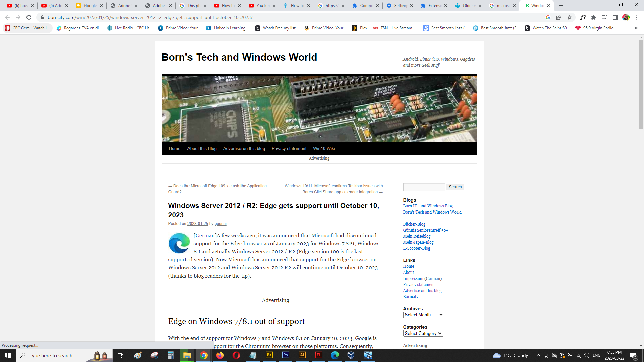The width and height of the screenshot is (644, 362).
Task: Expand the Select Category dropdown
Action: point(423,333)
